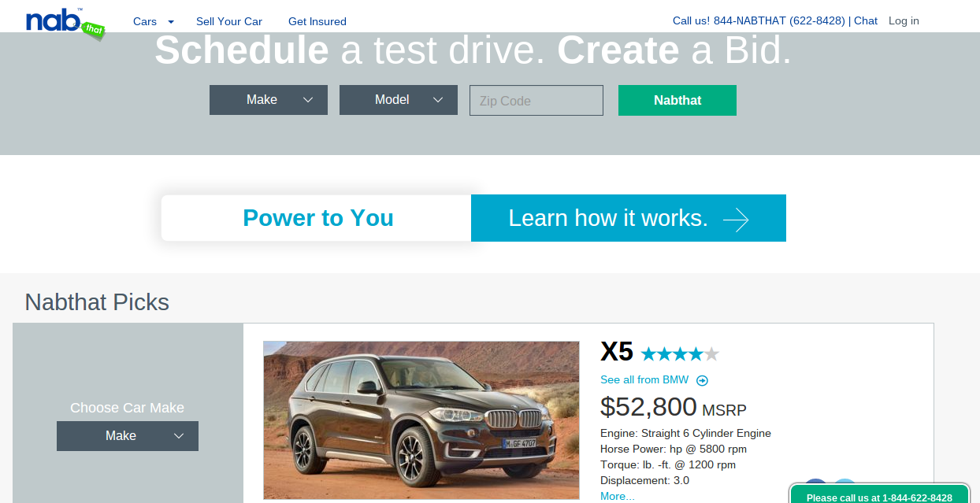Click the More... link under specs
Viewport: 980px width, 503px height.
click(x=618, y=496)
